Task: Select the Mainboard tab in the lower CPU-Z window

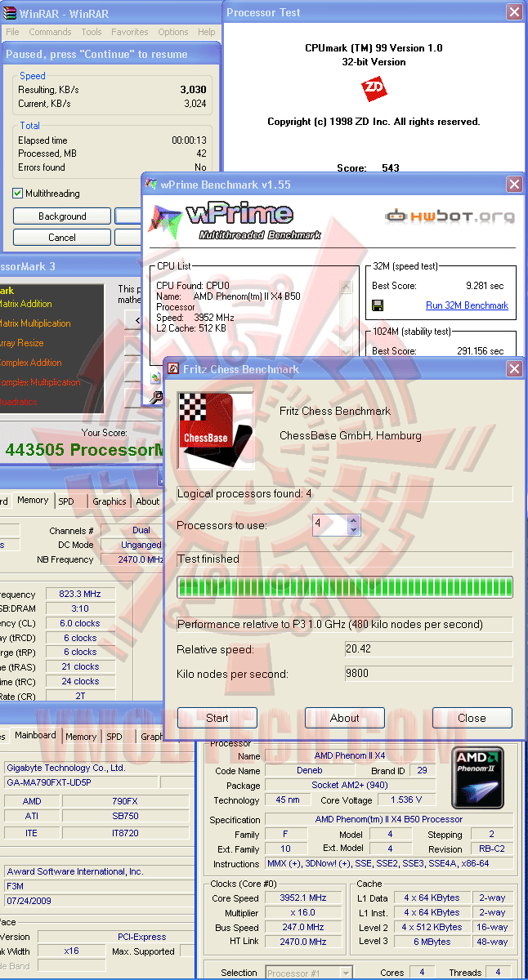Action: point(36,735)
